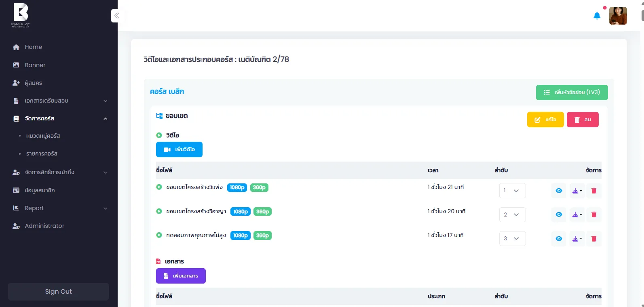Delete the ขอบเขตโครงสร้างวิแพ่ง video

593,191
